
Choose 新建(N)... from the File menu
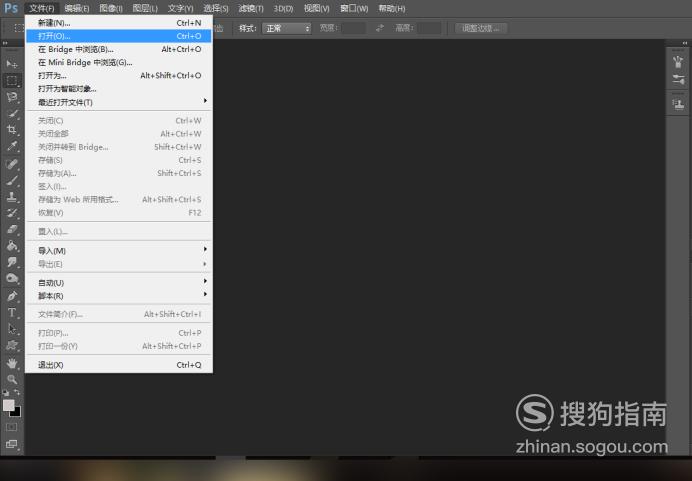(119, 23)
